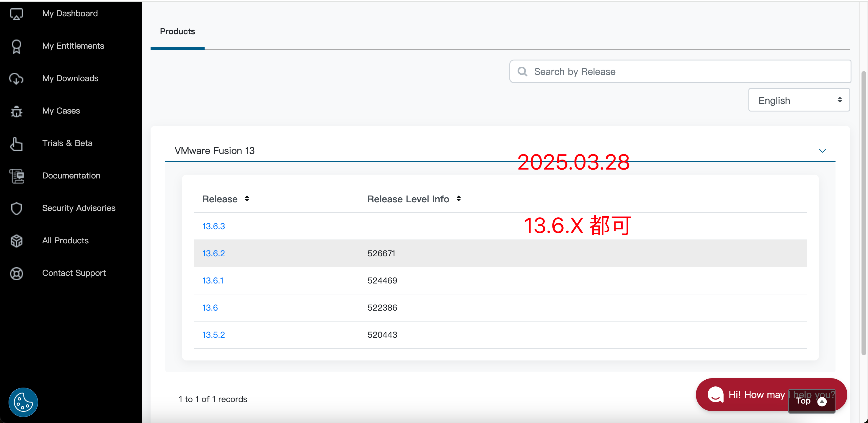Click the My Dashboard monitor icon
The height and width of the screenshot is (423, 868).
(x=16, y=14)
